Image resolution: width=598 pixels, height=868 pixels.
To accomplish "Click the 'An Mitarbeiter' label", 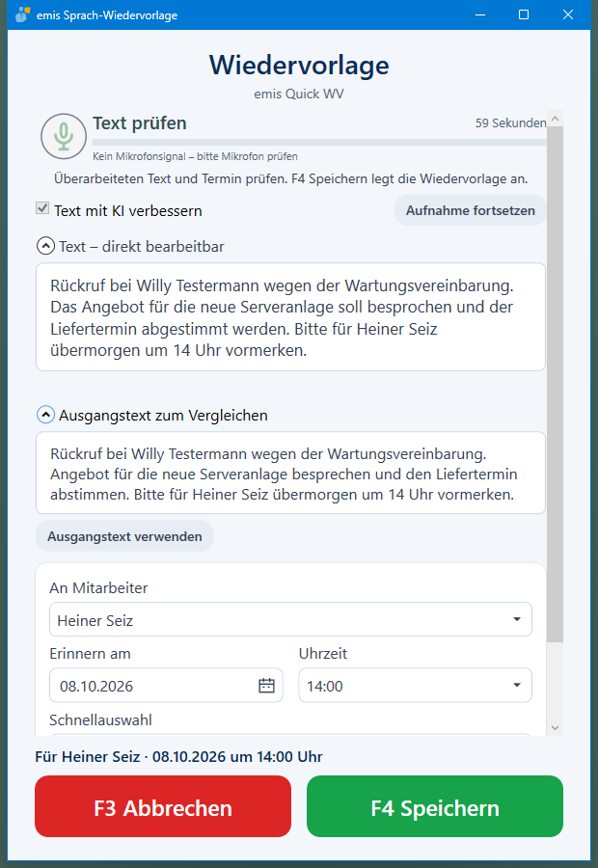I will click(x=98, y=588).
